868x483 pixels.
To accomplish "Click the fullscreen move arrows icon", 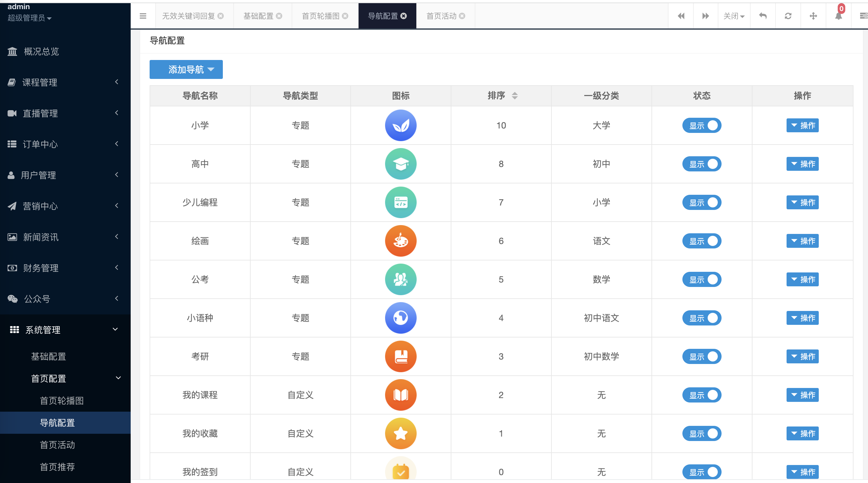I will click(x=813, y=16).
